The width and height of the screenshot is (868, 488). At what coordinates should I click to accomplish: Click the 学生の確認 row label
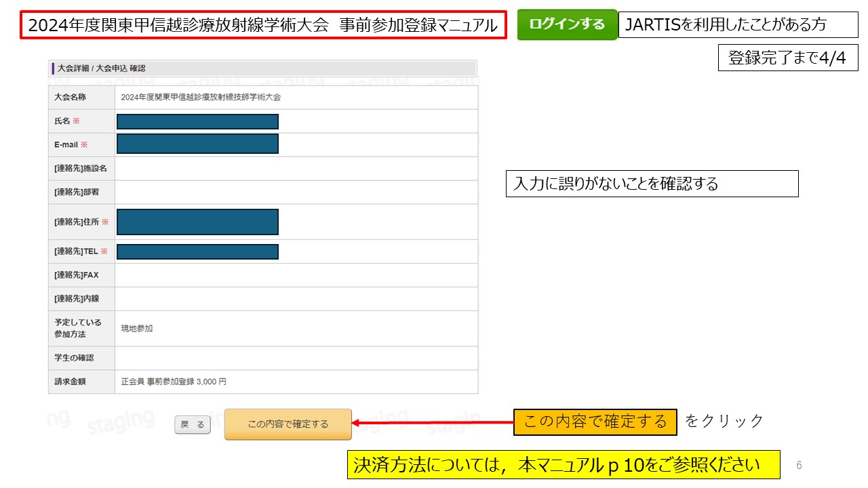point(74,358)
